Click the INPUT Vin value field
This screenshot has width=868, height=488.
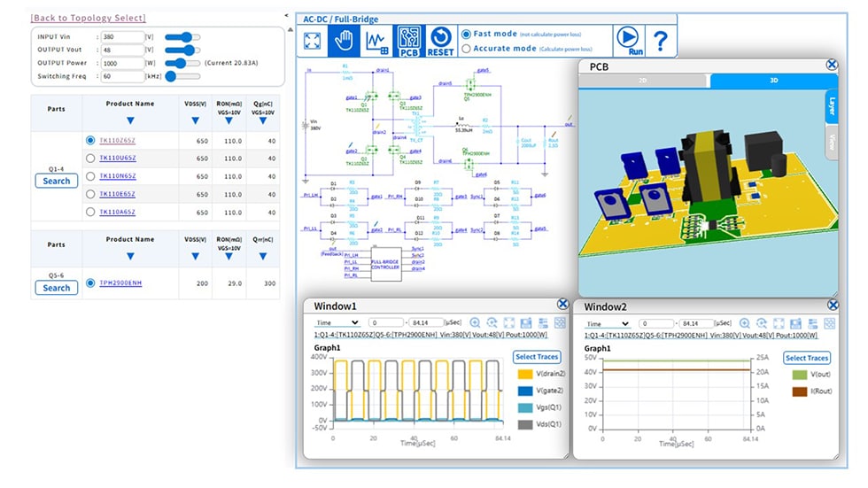(120, 36)
